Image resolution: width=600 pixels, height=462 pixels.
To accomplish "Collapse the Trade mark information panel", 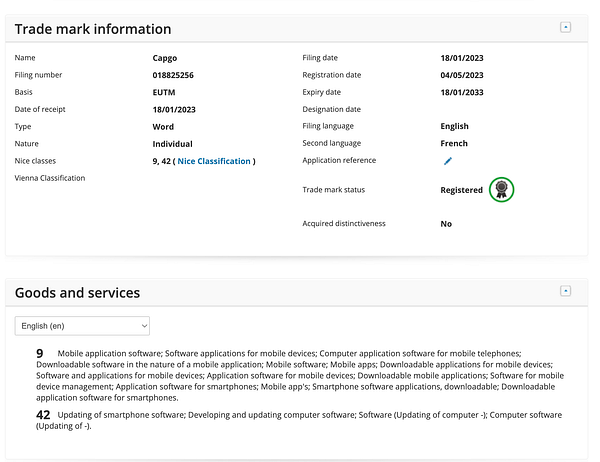I will click(566, 27).
